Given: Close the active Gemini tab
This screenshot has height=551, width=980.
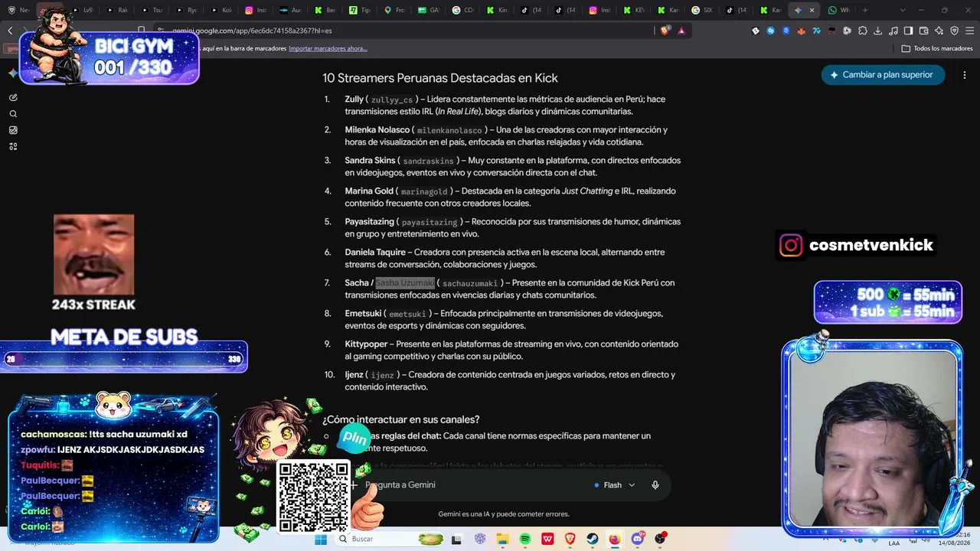Looking at the screenshot, I should 812,10.
